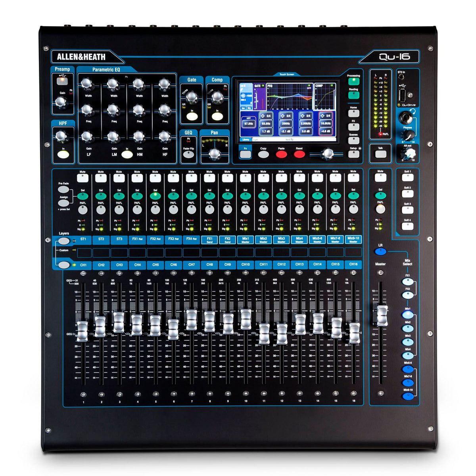Open the Home screen key
The width and height of the screenshot is (476, 476).
click(353, 114)
